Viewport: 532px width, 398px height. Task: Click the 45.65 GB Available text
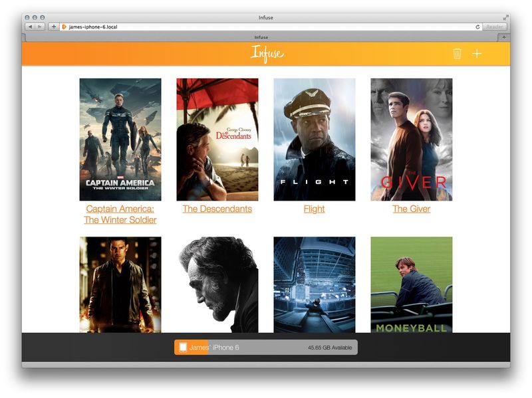(x=330, y=348)
